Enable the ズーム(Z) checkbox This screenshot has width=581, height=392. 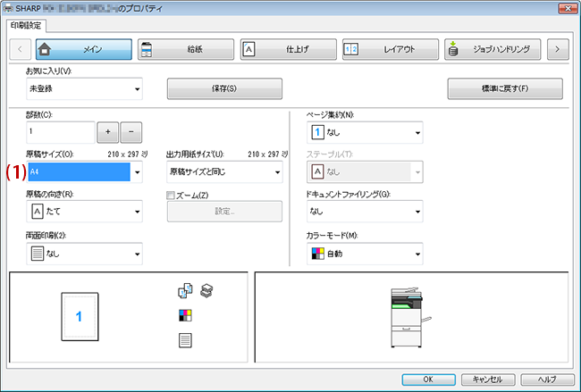tap(171, 196)
